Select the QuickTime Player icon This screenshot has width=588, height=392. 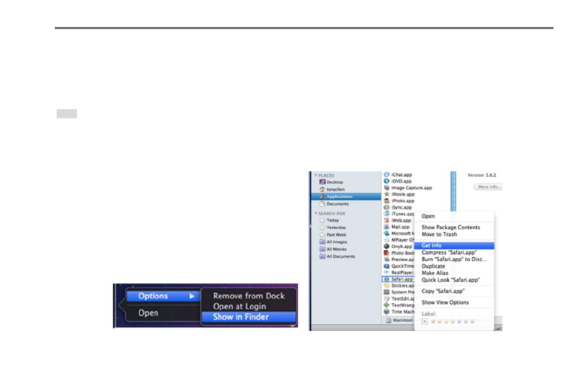point(387,266)
